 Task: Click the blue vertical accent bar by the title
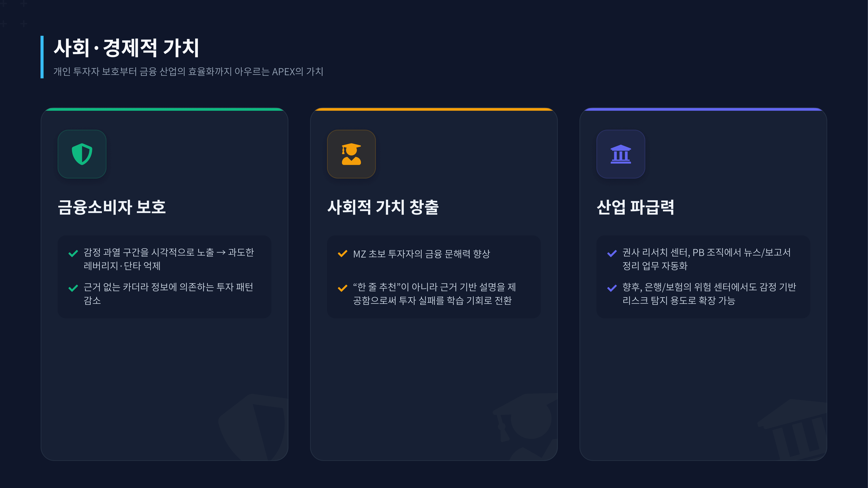click(42, 57)
